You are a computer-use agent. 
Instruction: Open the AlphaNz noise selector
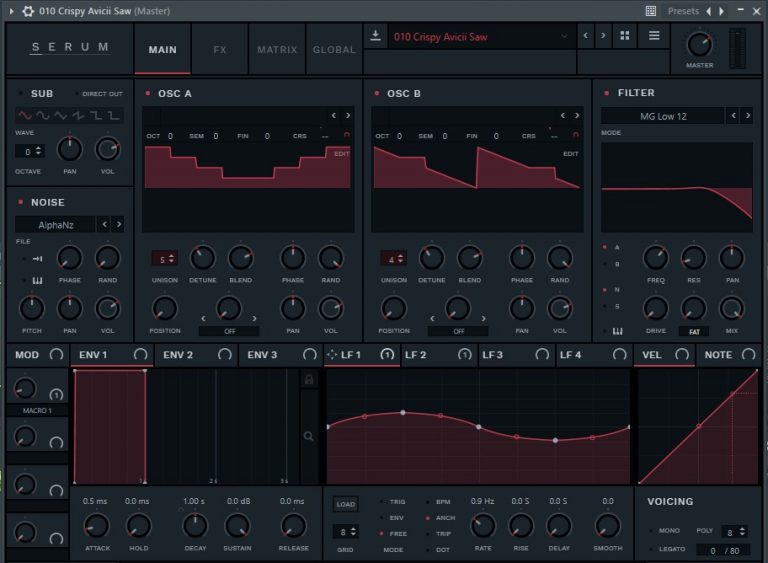pyautogui.click(x=55, y=225)
